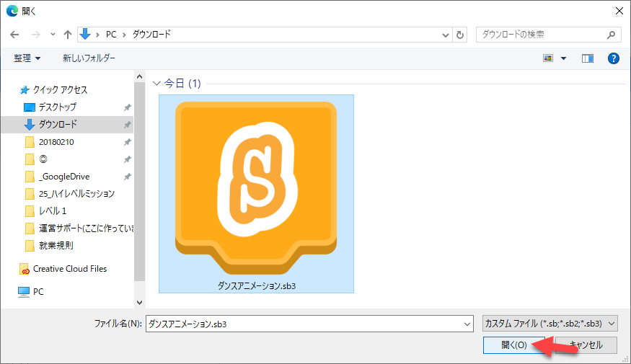The height and width of the screenshot is (364, 631).
Task: Click the Up one level arrow
Action: [68, 35]
